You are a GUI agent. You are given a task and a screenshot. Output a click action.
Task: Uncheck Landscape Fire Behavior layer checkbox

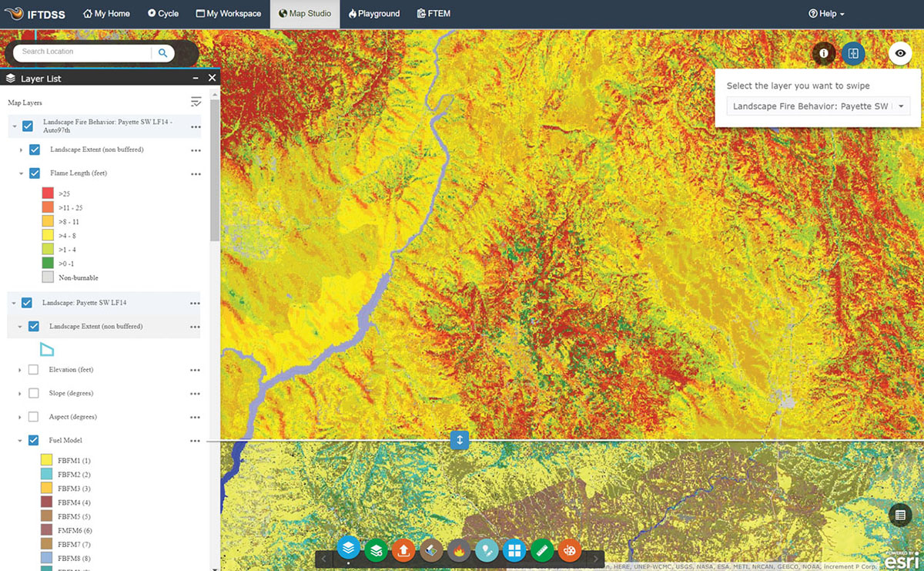point(28,126)
